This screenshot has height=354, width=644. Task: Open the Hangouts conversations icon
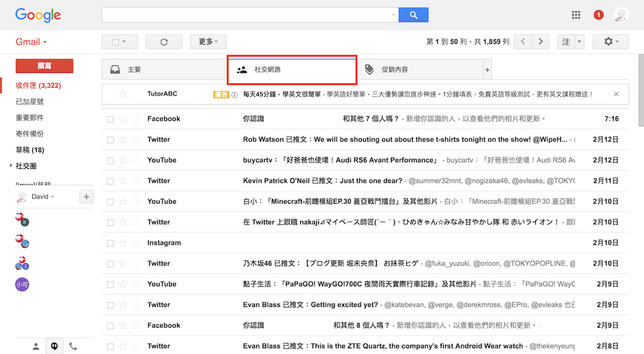click(55, 346)
